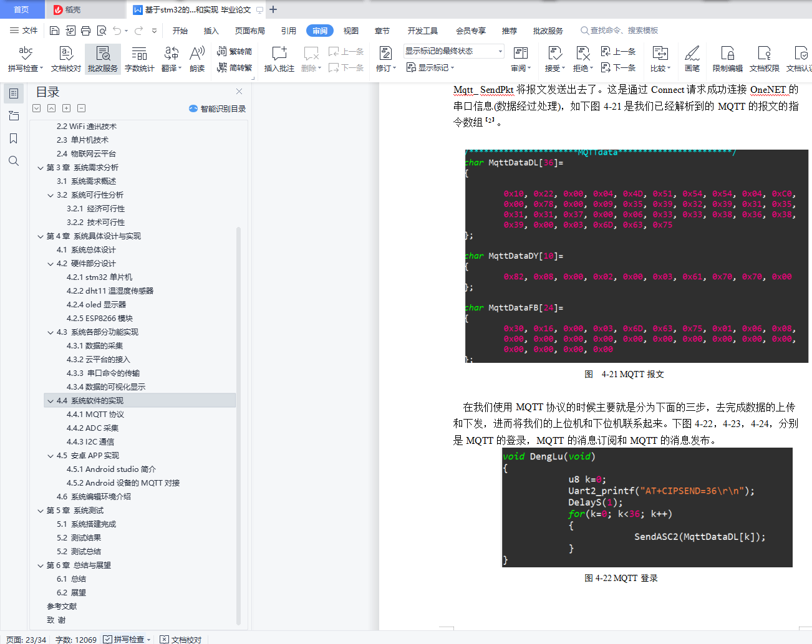
Task: Click the 查找命令、搜索模板 search box
Action: [x=619, y=31]
